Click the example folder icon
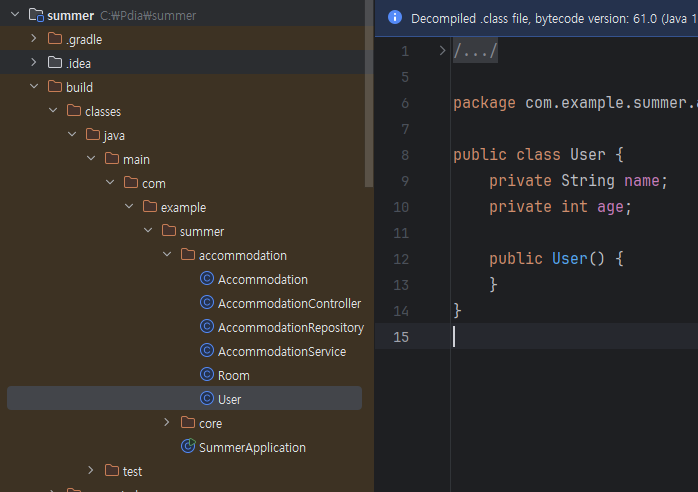 (x=150, y=207)
